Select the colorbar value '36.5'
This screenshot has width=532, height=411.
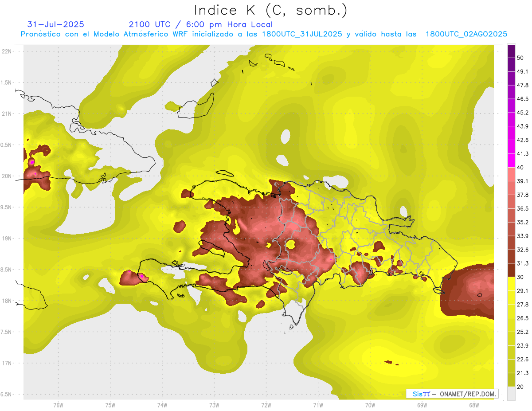pos(523,208)
